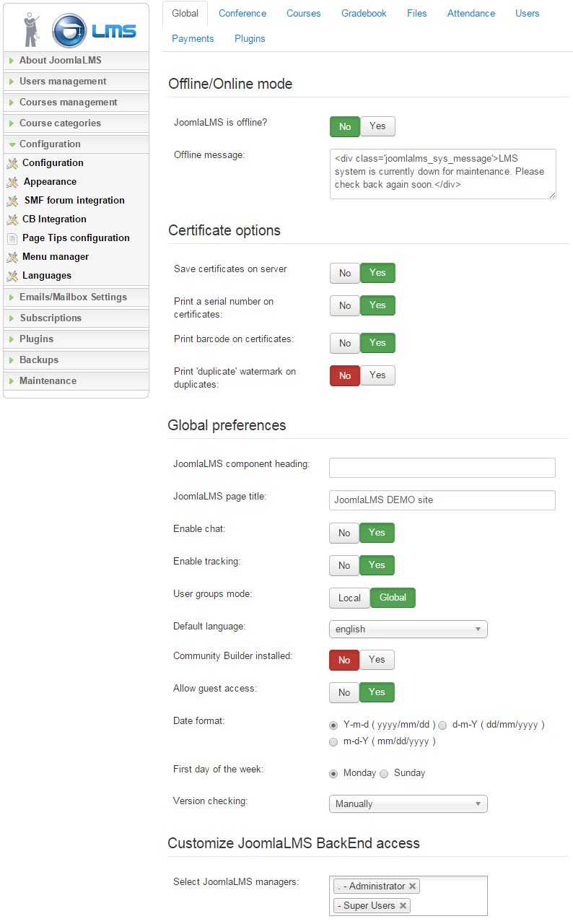Viewport: 573px width, 924px height.
Task: Expand the Course categories section
Action: (76, 123)
